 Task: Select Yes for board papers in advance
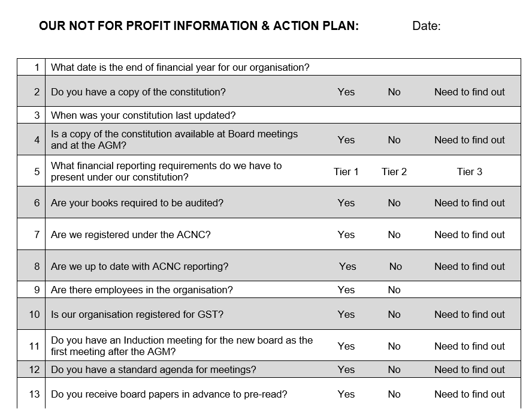tap(346, 394)
